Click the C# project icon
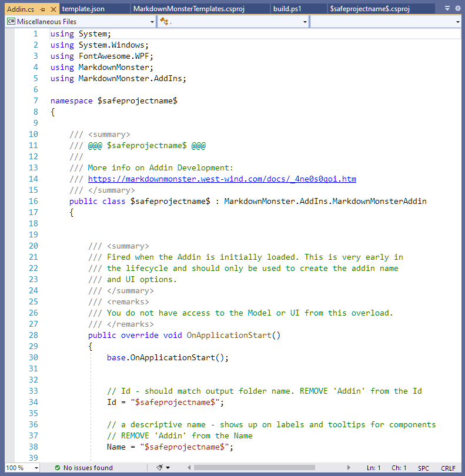465x476 pixels. 11,21
